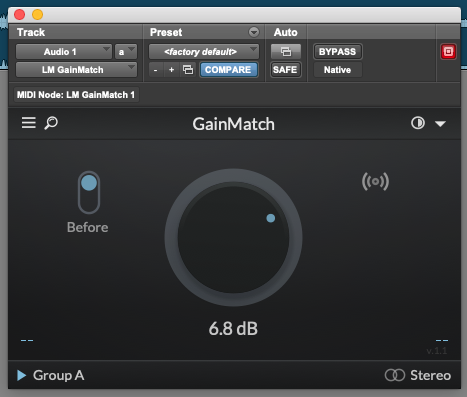This screenshot has width=467, height=397.
Task: Click the right level meter dashes readout
Action: 442,340
